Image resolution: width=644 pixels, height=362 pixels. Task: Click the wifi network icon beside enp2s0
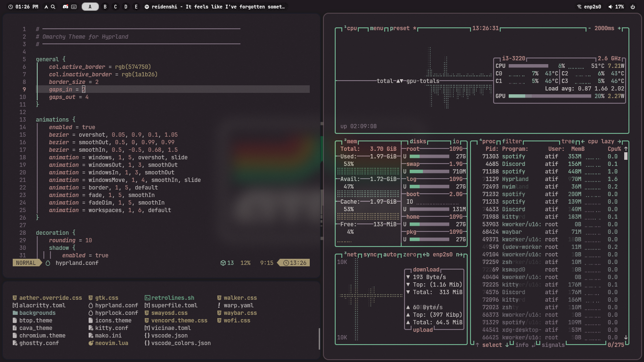pos(579,7)
